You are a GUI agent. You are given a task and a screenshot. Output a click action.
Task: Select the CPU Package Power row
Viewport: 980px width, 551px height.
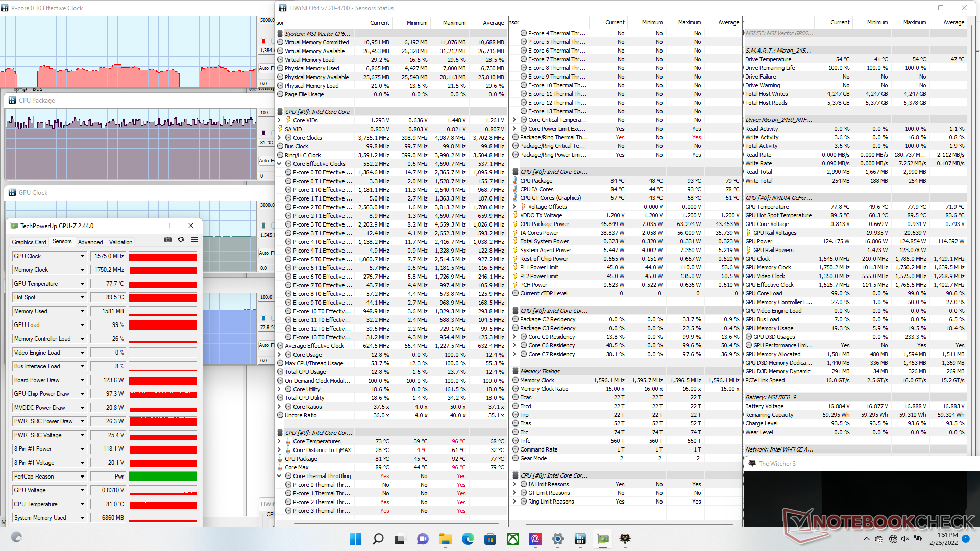click(626, 224)
